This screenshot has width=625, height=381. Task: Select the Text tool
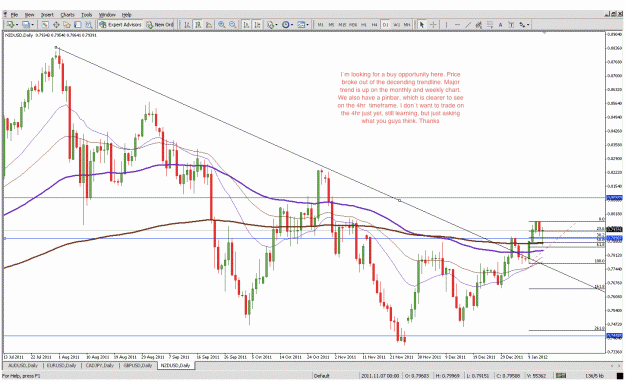click(x=501, y=25)
